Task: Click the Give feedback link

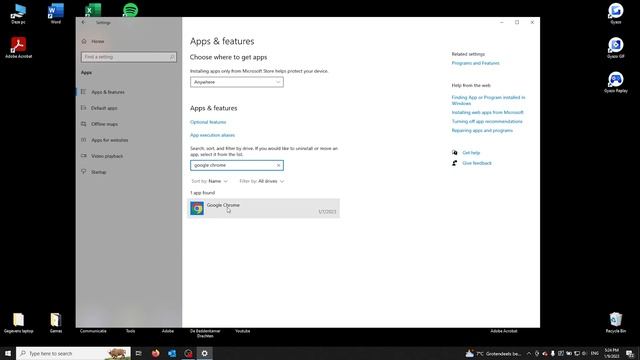Action: [477, 163]
